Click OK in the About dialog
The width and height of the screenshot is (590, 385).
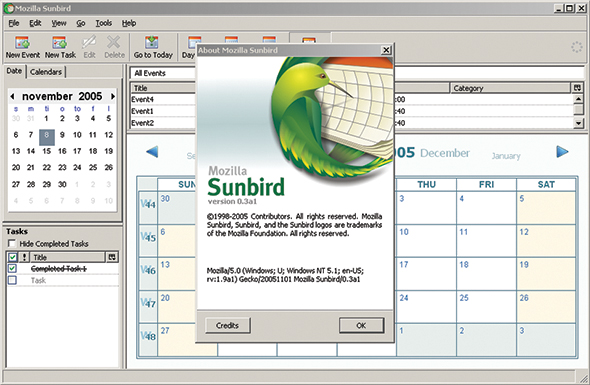361,326
